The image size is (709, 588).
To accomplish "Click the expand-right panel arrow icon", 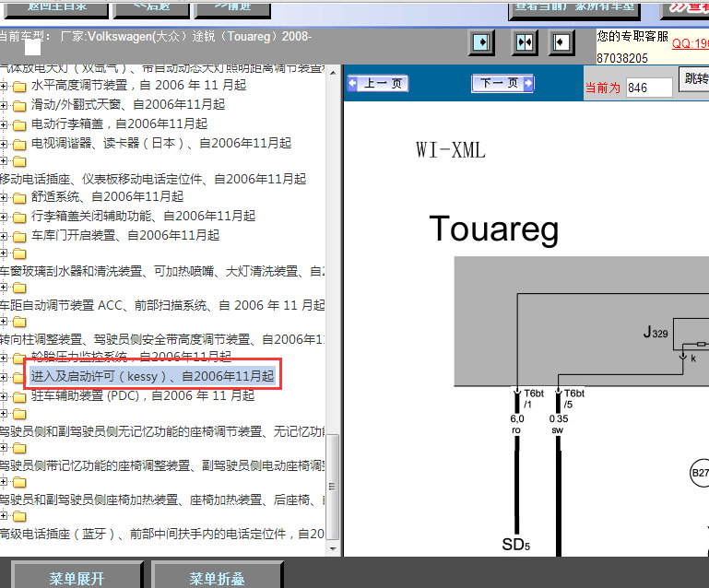I will pyautogui.click(x=482, y=43).
